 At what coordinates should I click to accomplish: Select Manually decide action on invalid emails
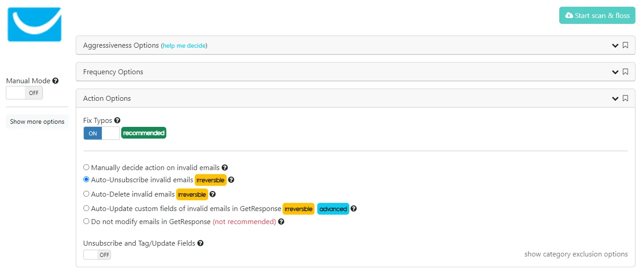click(x=87, y=167)
